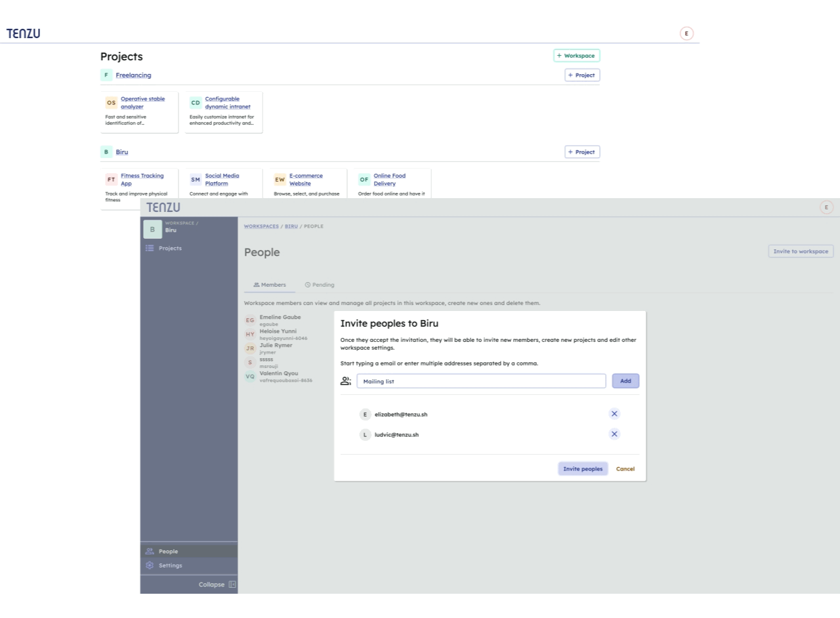Open the Projects section in the sidebar
Viewport: 840px width, 618px height.
(x=169, y=248)
